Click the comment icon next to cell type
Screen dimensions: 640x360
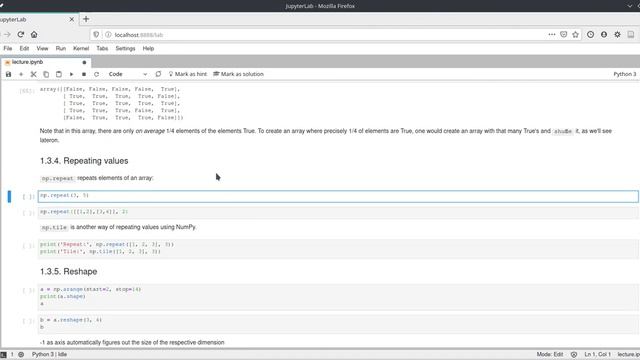click(158, 74)
